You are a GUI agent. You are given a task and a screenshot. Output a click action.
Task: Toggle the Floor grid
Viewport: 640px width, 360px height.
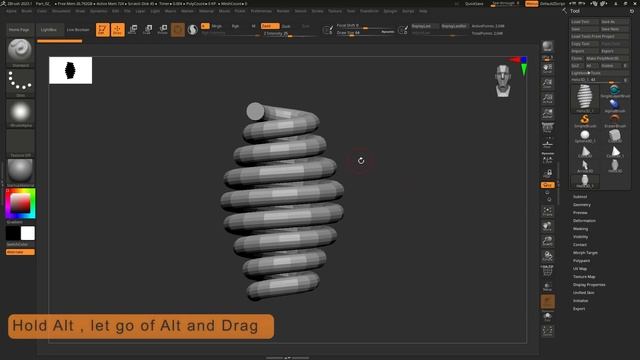coord(547,144)
